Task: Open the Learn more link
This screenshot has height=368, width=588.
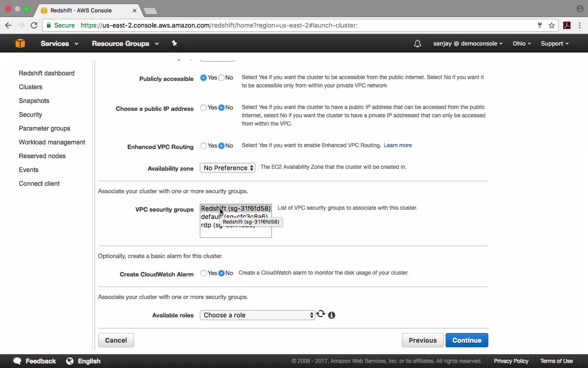Action: [397, 145]
